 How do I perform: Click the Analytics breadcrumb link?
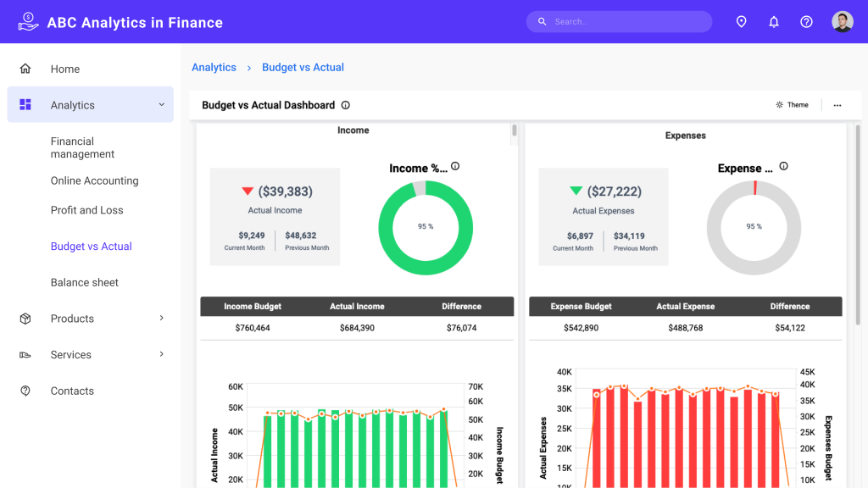(x=214, y=67)
